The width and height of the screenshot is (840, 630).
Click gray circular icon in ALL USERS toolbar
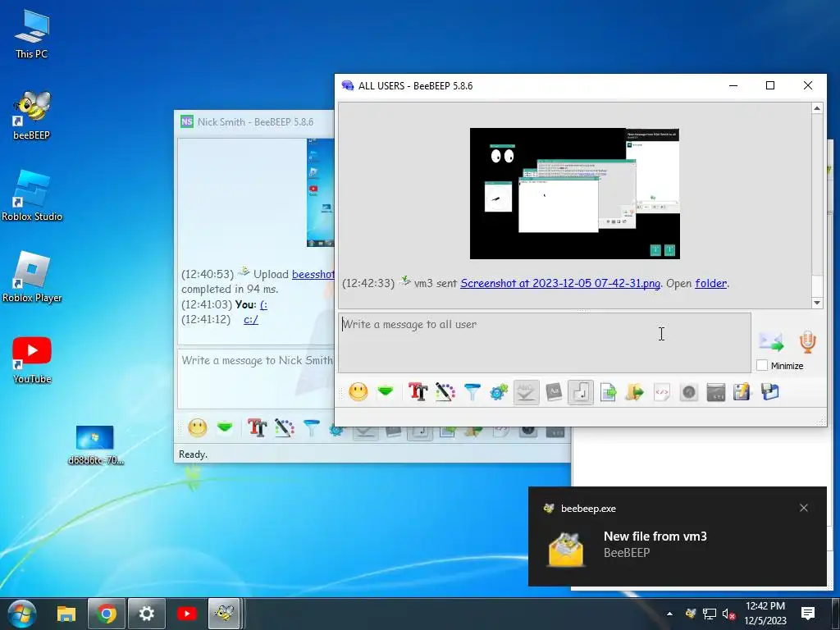pyautogui.click(x=689, y=392)
